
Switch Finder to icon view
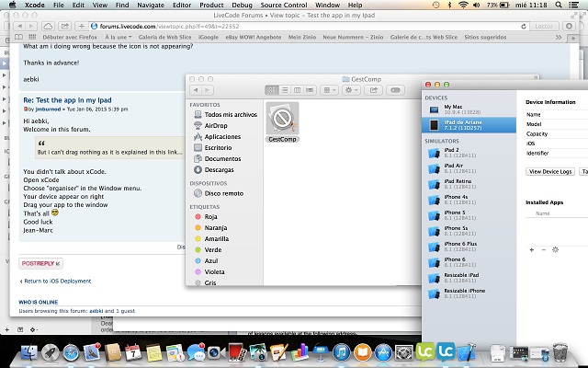point(272,90)
